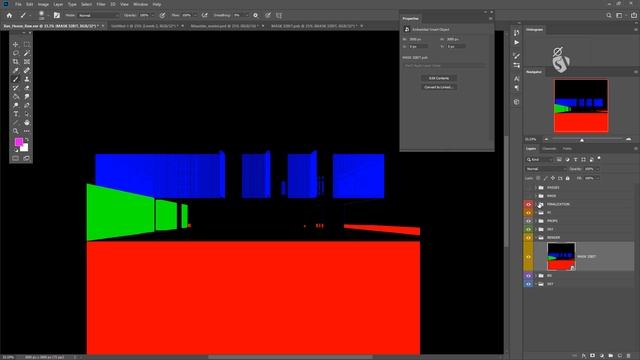
Task: Select the Eraser tool
Action: [x=27, y=88]
